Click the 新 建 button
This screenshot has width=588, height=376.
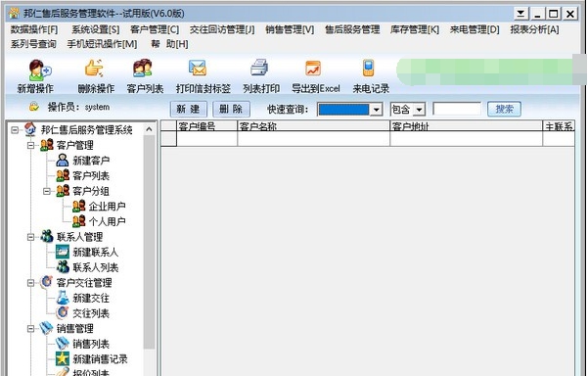188,109
